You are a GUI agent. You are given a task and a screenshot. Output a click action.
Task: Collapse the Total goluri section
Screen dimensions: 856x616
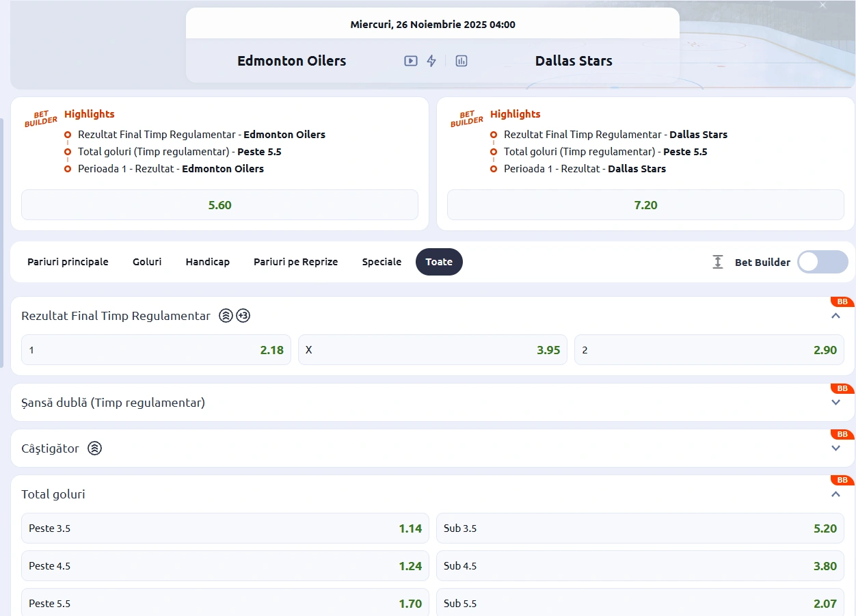coord(835,494)
